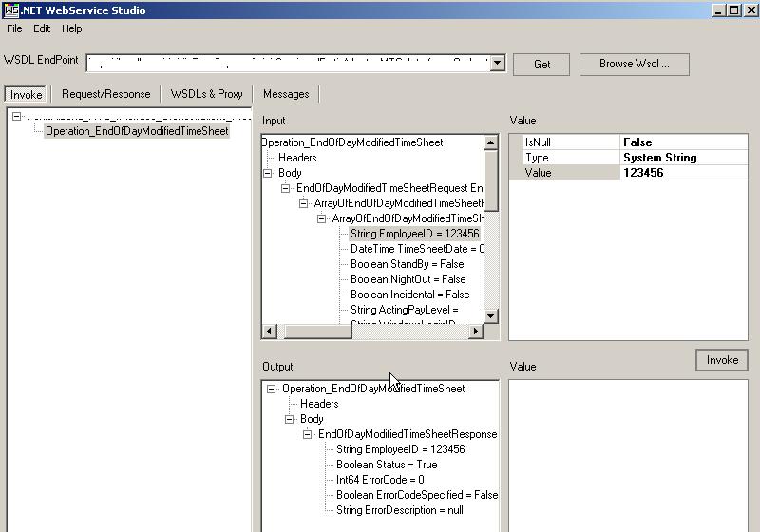760x532 pixels.
Task: Click the Value field 123456 in property grid
Action: tap(683, 173)
